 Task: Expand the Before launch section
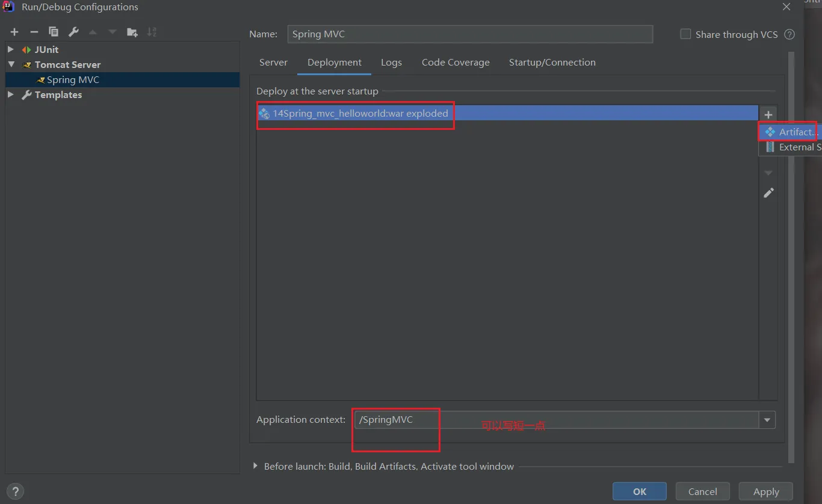pyautogui.click(x=255, y=466)
